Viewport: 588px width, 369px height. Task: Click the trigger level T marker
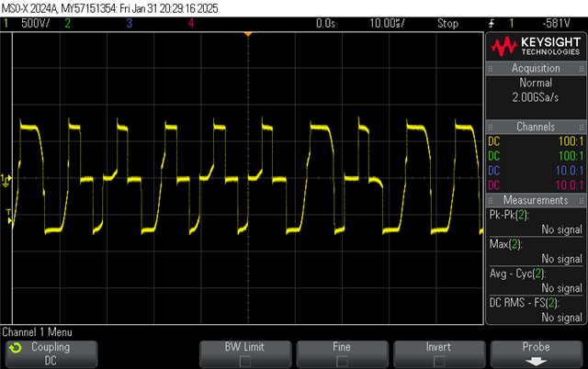(9, 217)
